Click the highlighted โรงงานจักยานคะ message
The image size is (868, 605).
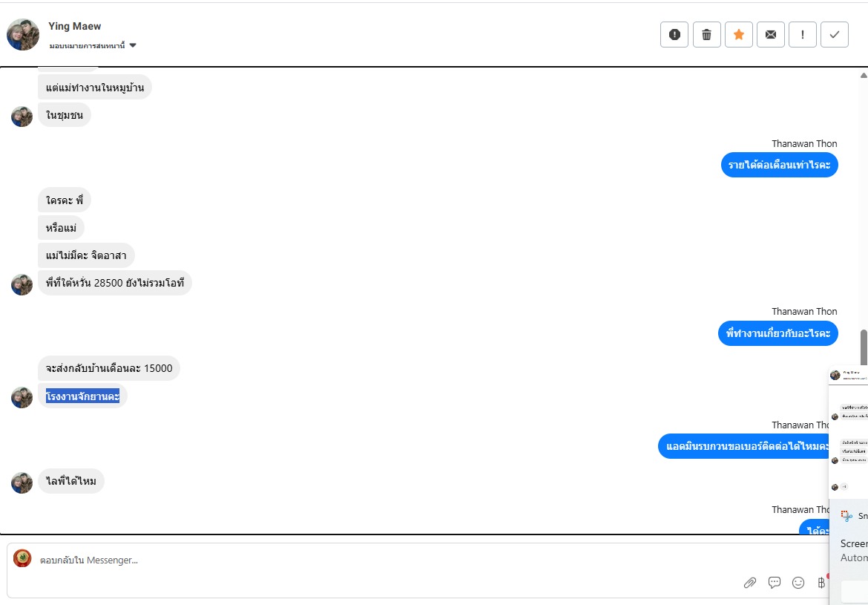[82, 396]
